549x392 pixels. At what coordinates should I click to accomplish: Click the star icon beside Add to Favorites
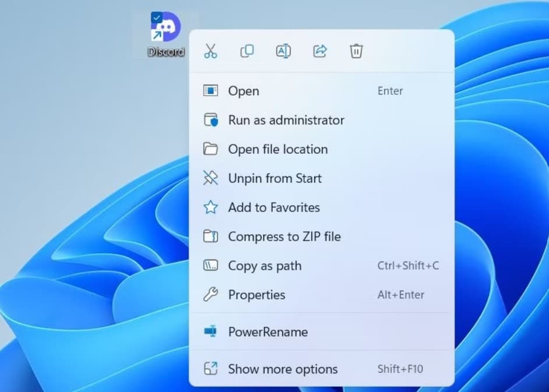pos(210,207)
